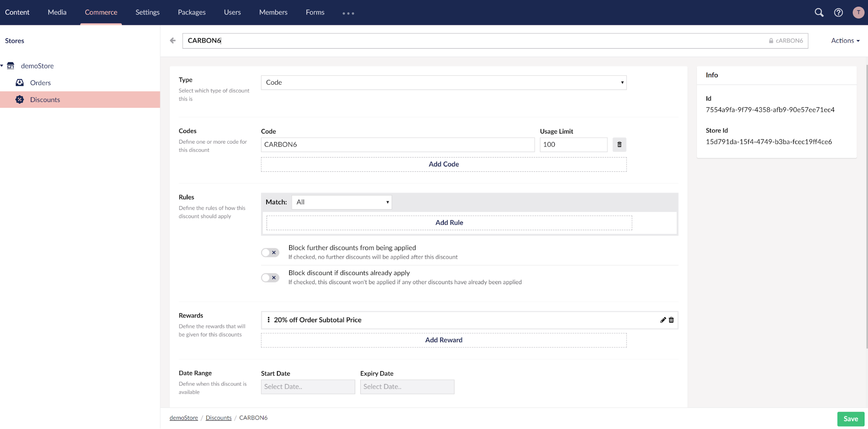Screen dimensions: 868x429
Task: Open the Members section
Action: [273, 12]
